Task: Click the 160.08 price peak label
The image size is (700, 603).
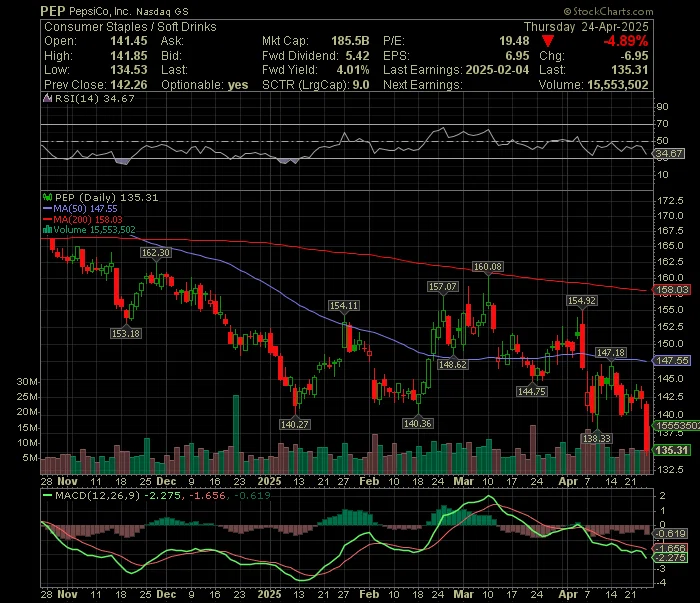Action: (488, 267)
